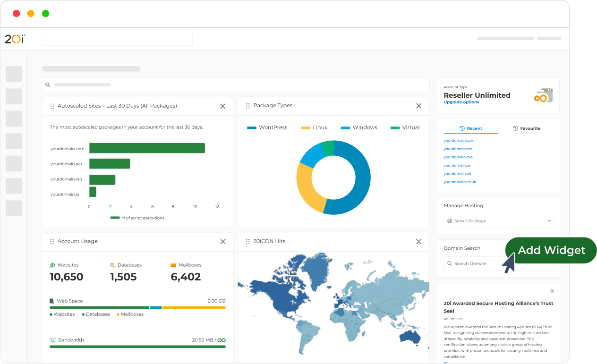Toggle the WordPress legend item in chart
This screenshot has height=364, width=597.
click(x=267, y=127)
